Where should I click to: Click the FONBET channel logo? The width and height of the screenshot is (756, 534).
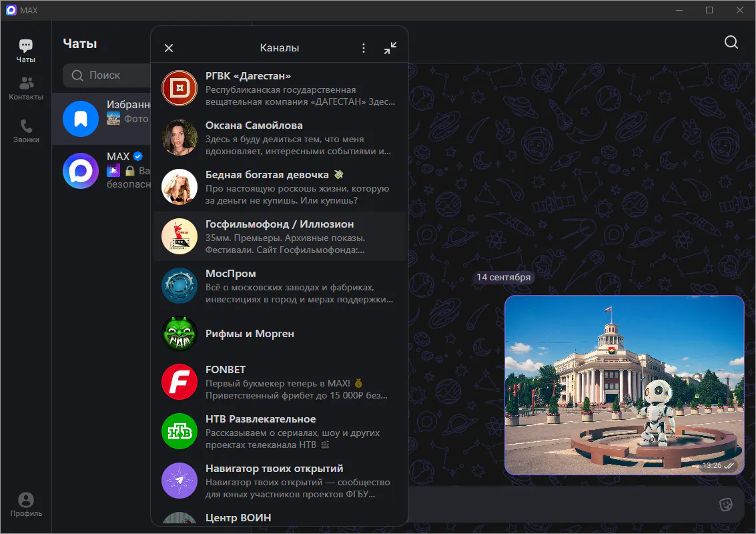(179, 382)
